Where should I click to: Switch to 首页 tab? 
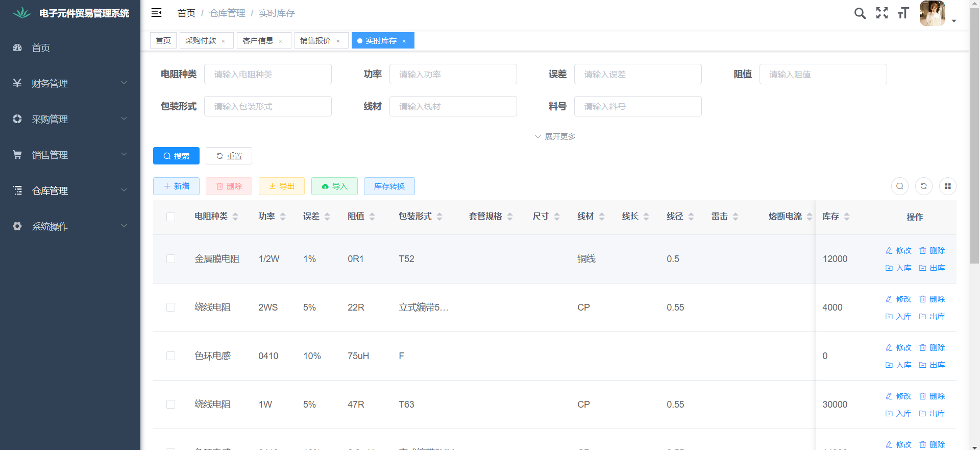[163, 40]
